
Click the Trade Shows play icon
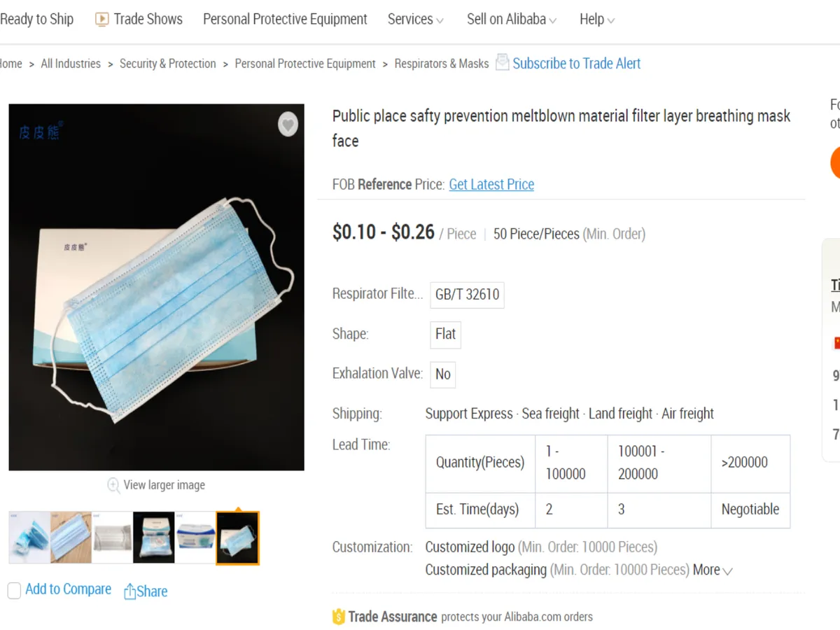tap(102, 20)
